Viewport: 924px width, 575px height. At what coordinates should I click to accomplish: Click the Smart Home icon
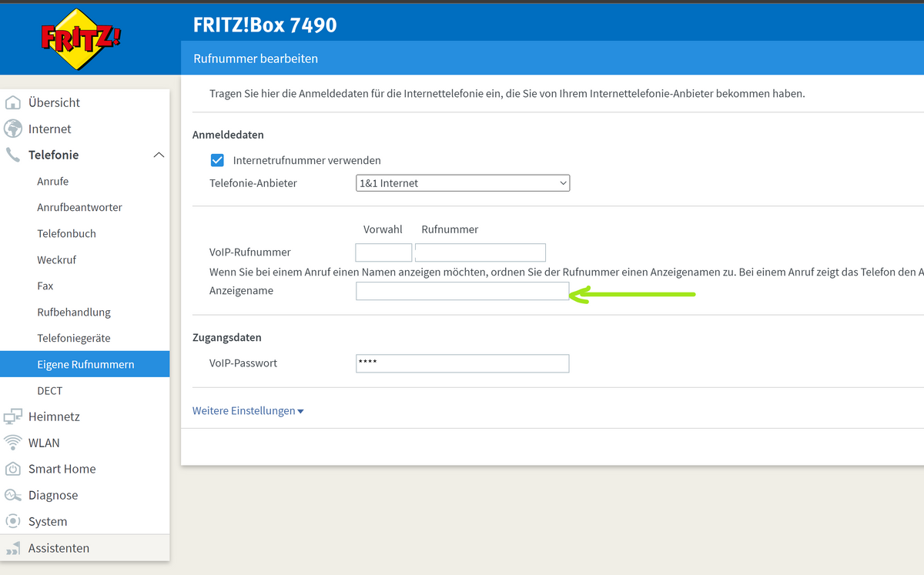point(13,469)
